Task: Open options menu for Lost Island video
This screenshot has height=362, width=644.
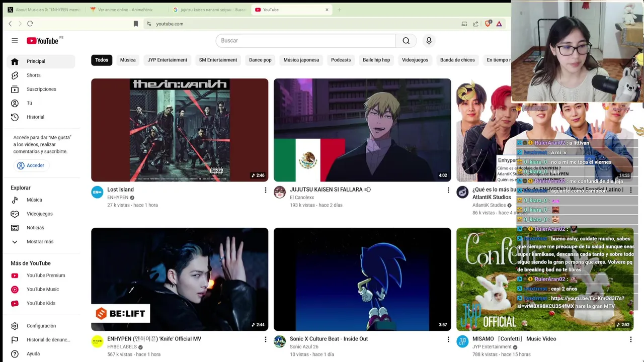Action: point(266,190)
